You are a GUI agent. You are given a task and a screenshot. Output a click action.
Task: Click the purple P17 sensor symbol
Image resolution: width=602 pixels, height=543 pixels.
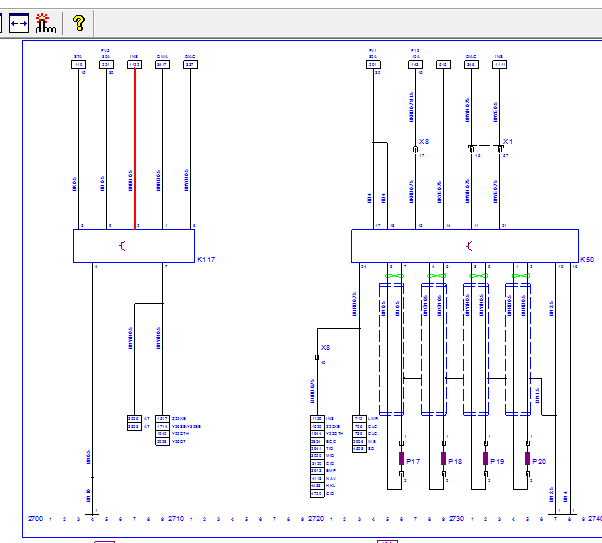pyautogui.click(x=402, y=459)
